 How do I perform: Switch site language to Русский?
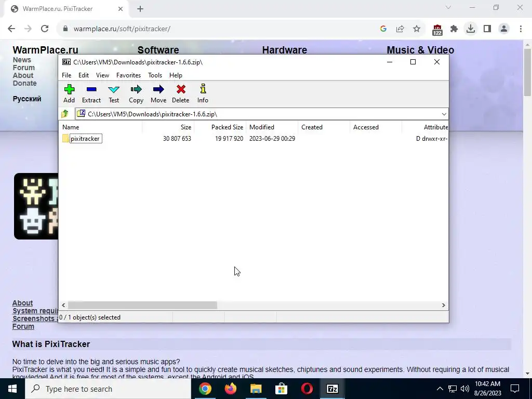(27, 99)
